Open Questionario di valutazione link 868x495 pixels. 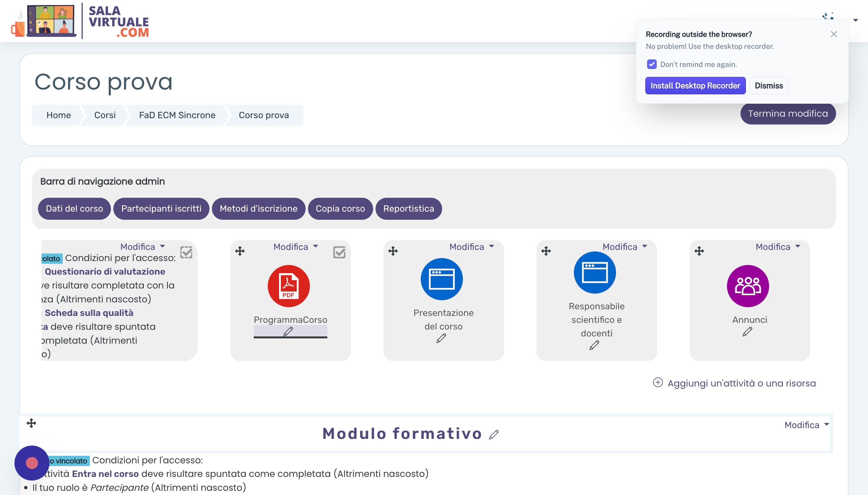tap(105, 272)
